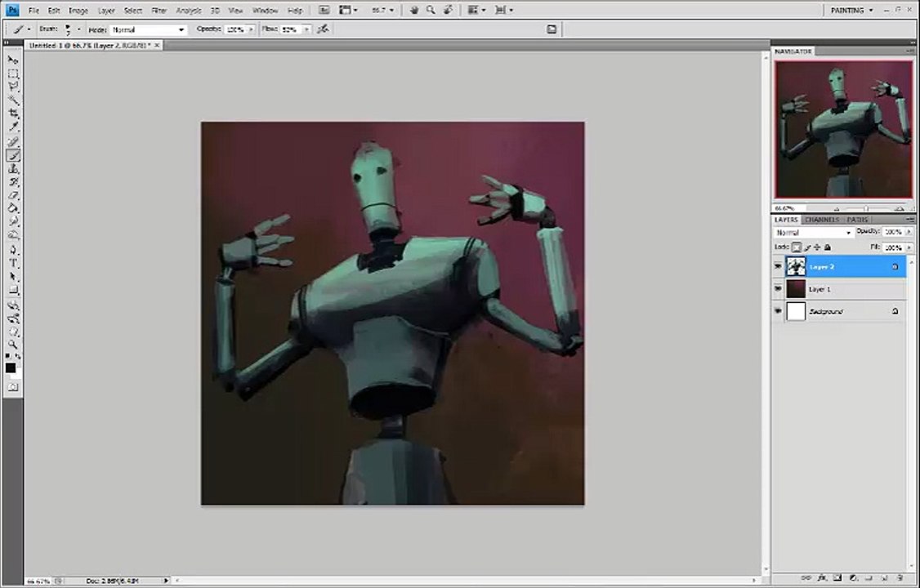Select the Eraser tool
Screen dimensions: 920x588
13,195
